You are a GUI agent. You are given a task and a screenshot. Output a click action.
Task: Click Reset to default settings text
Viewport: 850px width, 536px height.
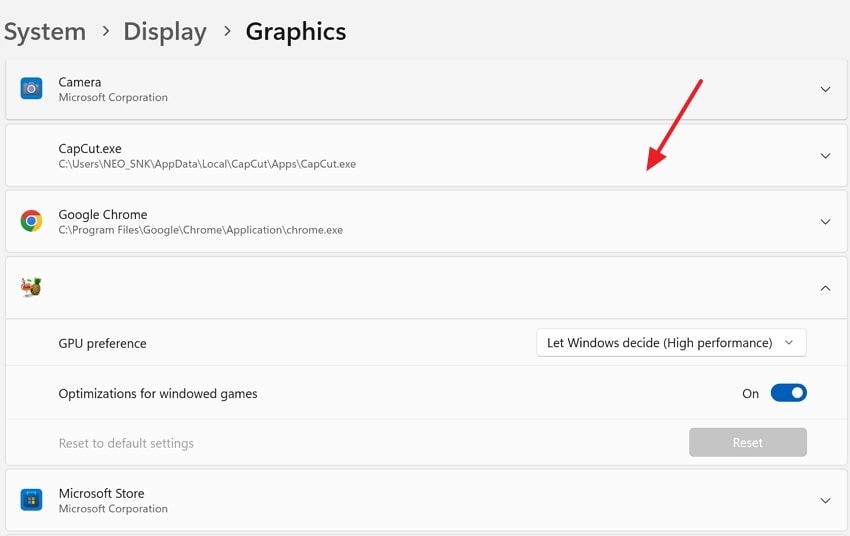pos(126,443)
